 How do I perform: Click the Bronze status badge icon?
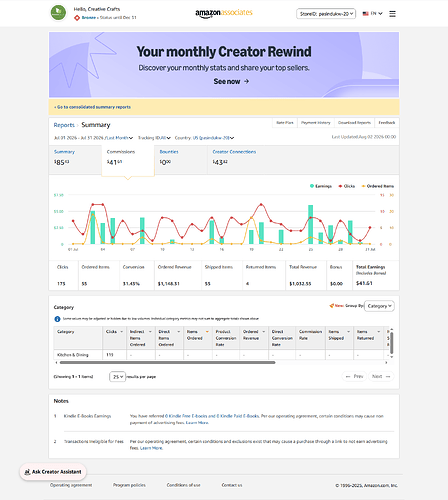coord(77,18)
